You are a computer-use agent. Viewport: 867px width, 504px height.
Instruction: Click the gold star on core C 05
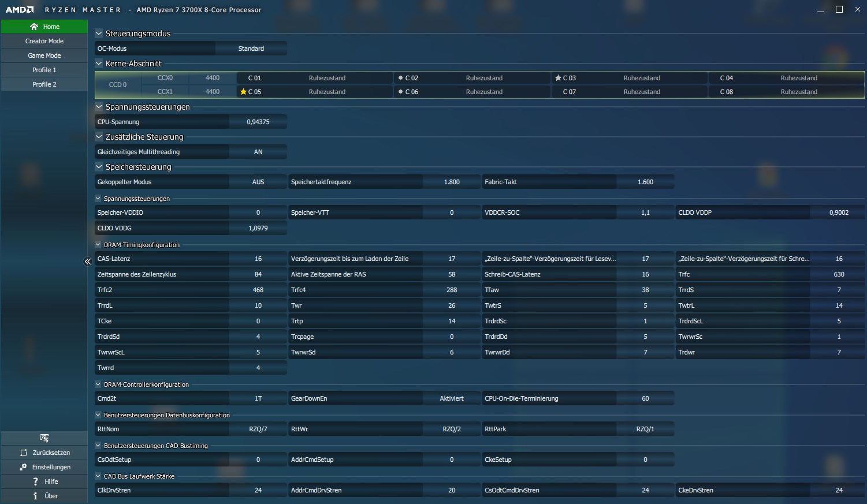point(243,92)
